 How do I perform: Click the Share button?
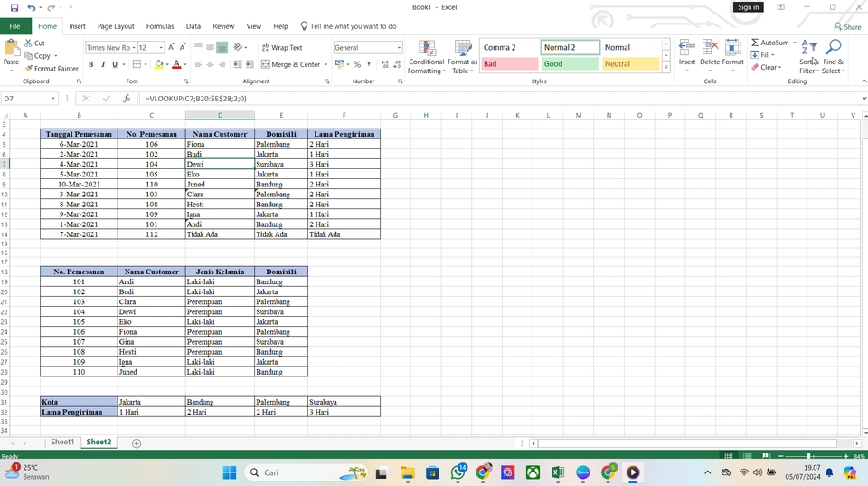(847, 26)
